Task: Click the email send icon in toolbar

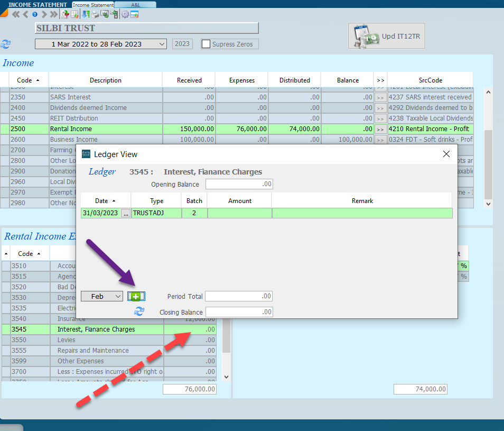Action: [x=105, y=14]
